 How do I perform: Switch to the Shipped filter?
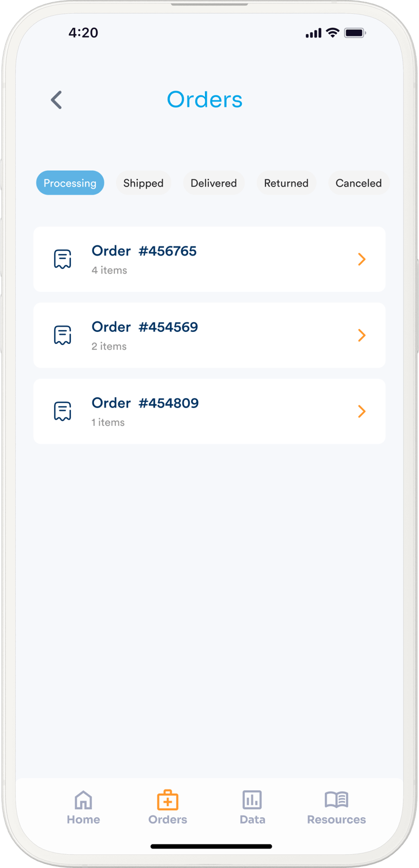click(143, 183)
